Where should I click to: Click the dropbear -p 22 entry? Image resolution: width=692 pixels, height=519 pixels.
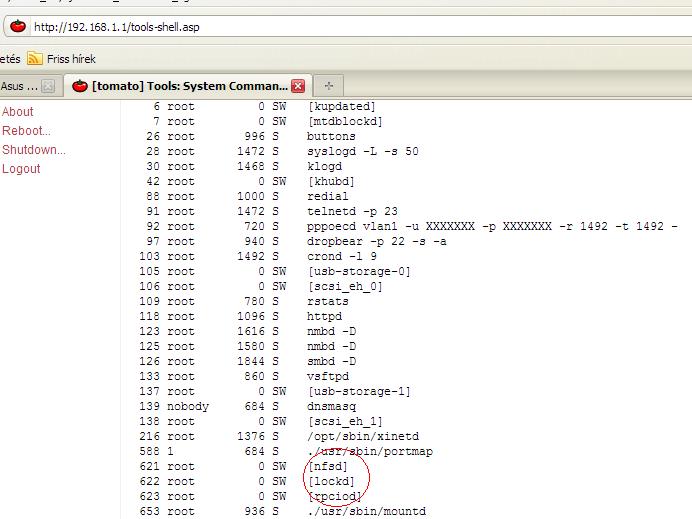click(377, 241)
